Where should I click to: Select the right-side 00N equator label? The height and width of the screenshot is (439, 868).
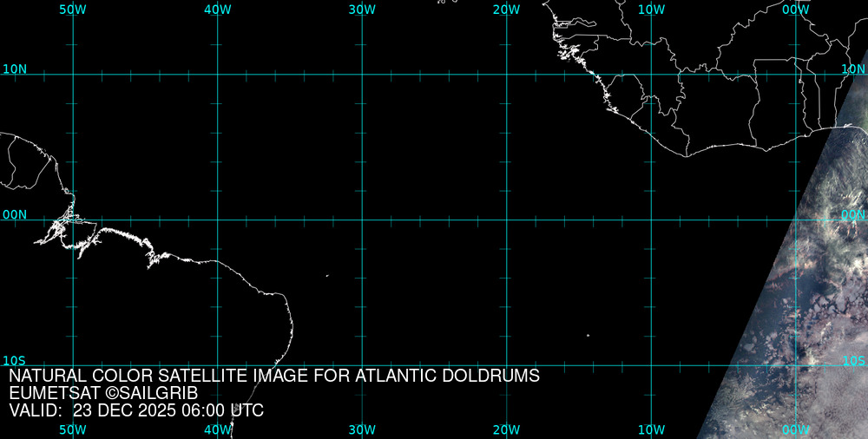(853, 214)
